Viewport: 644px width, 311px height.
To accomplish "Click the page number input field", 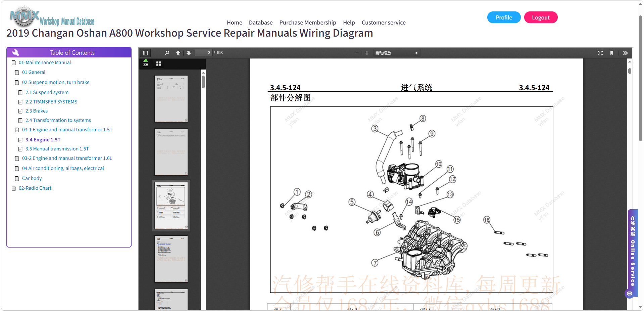I will [203, 53].
